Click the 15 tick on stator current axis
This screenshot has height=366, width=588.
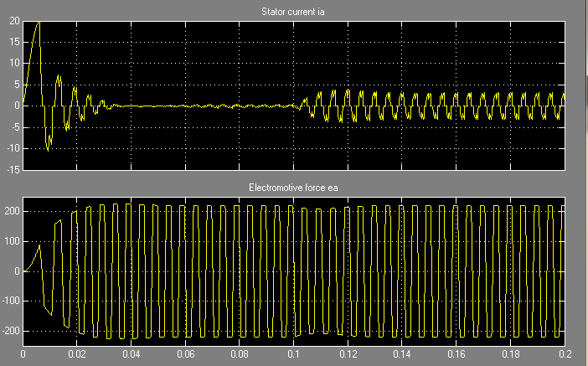tap(14, 42)
